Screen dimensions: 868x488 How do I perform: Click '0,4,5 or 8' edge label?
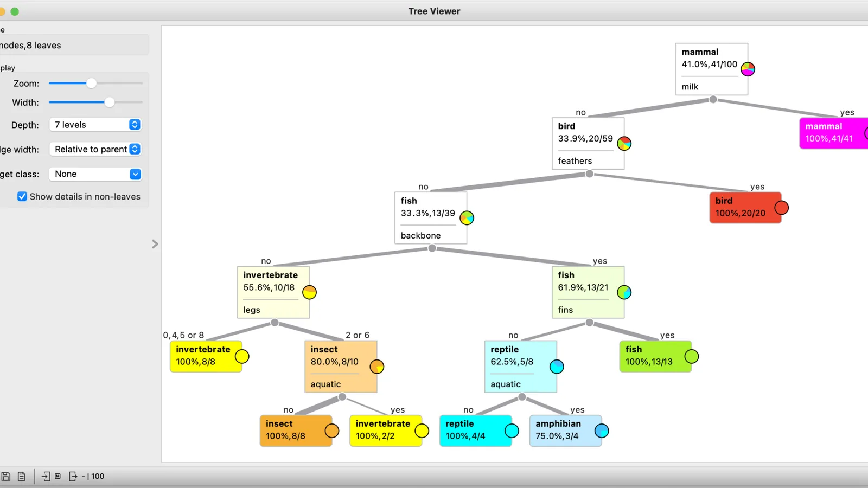tap(183, 335)
